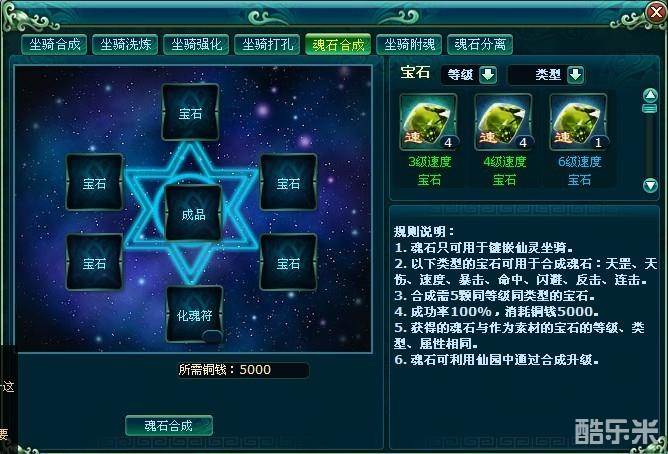Open the 类型 dropdown arrow

[576, 75]
